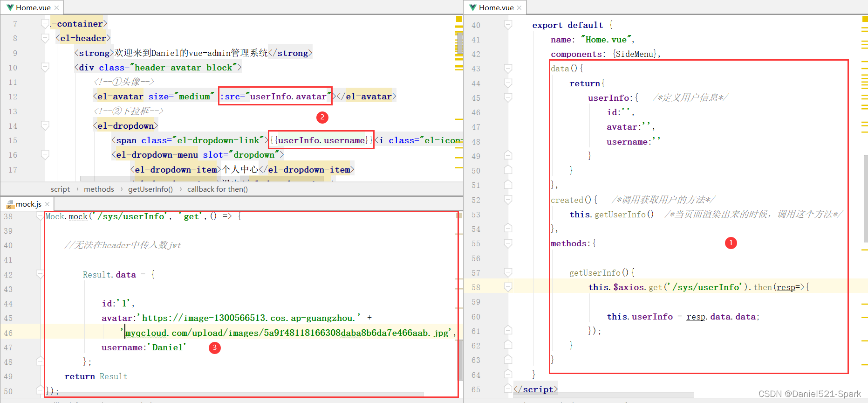868x403 pixels.
Task: Click the 'methods' breadcrumb
Action: coord(99,189)
